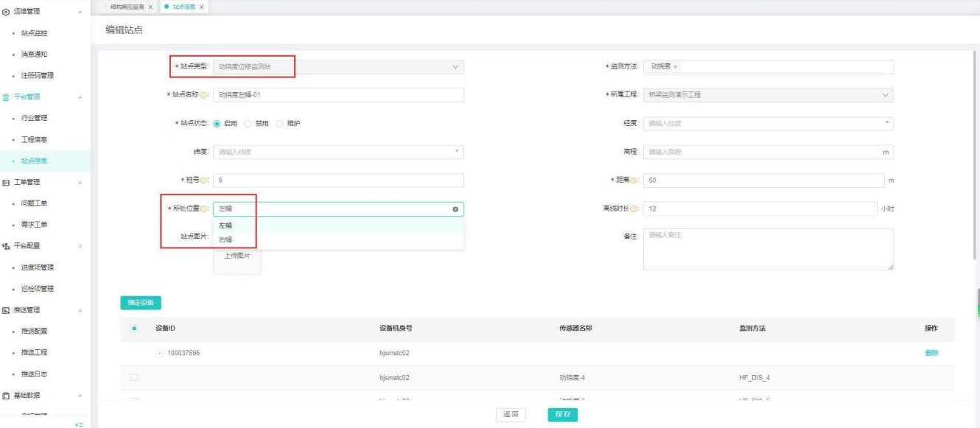Remove the 动挠度 tag from 监测方法

pyautogui.click(x=676, y=67)
